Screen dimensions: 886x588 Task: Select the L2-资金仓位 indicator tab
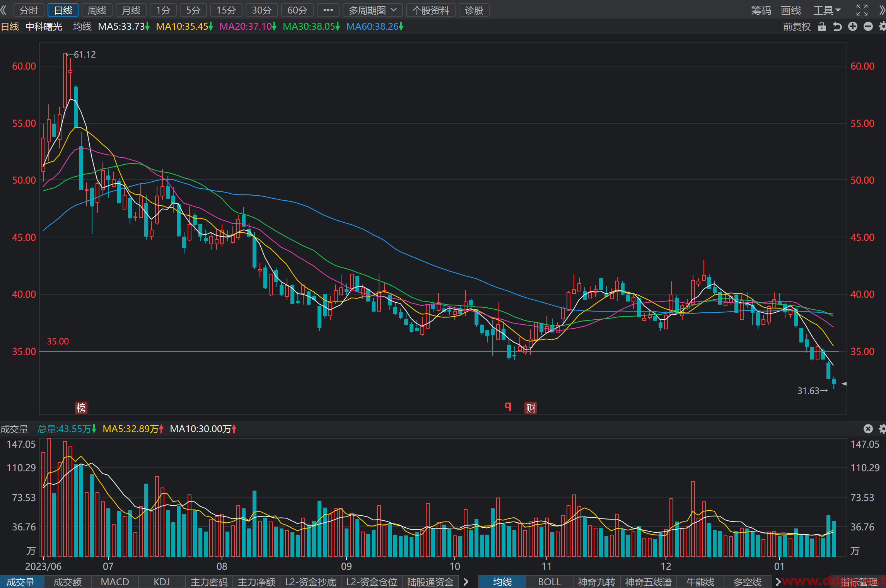tap(372, 582)
